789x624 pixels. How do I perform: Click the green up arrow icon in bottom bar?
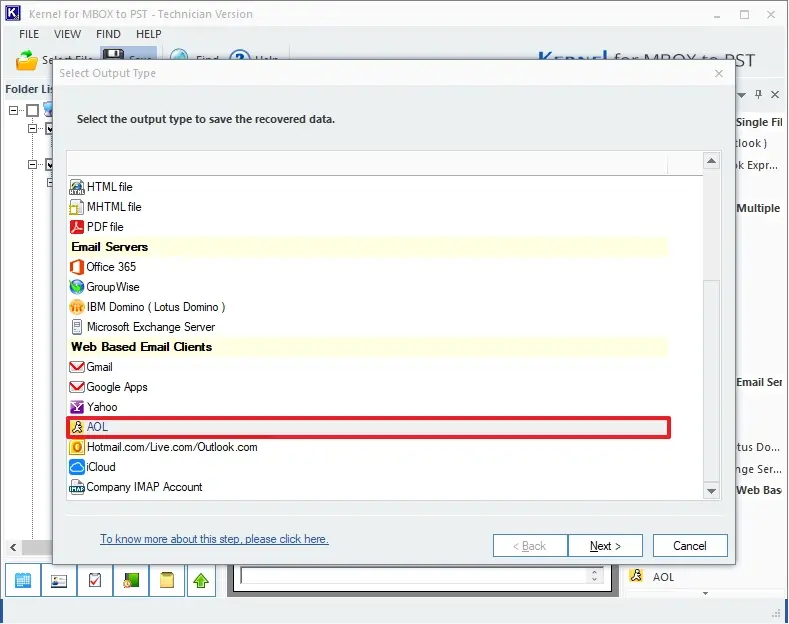click(201, 580)
